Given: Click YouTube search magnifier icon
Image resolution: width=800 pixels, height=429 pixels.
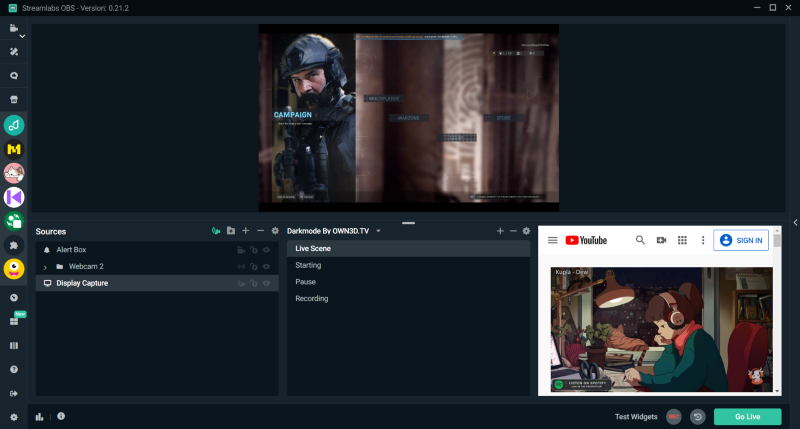Looking at the screenshot, I should [640, 240].
